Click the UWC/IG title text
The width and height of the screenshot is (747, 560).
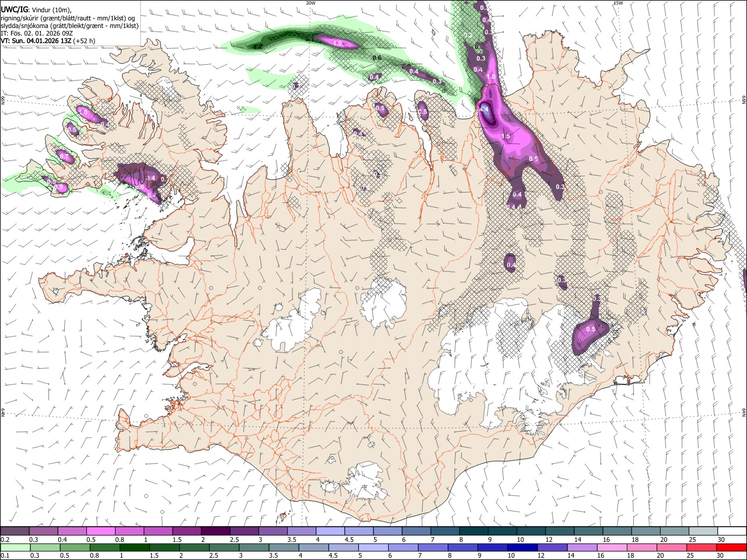[x=13, y=9]
